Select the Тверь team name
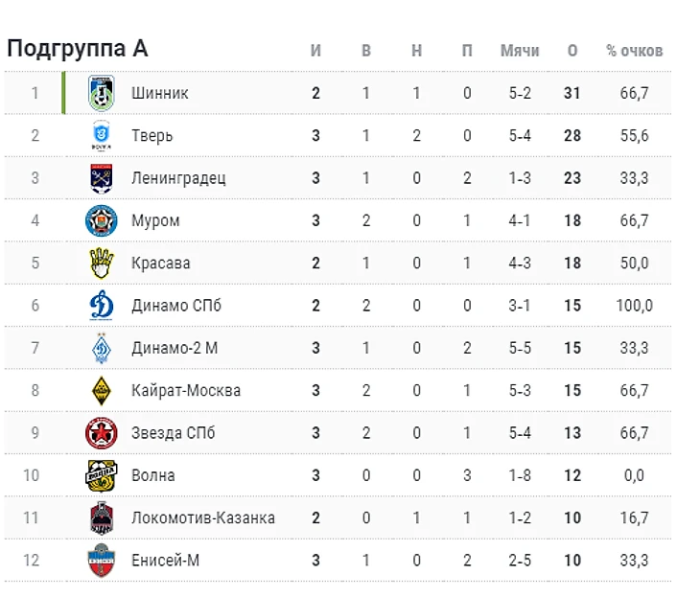 tap(152, 135)
